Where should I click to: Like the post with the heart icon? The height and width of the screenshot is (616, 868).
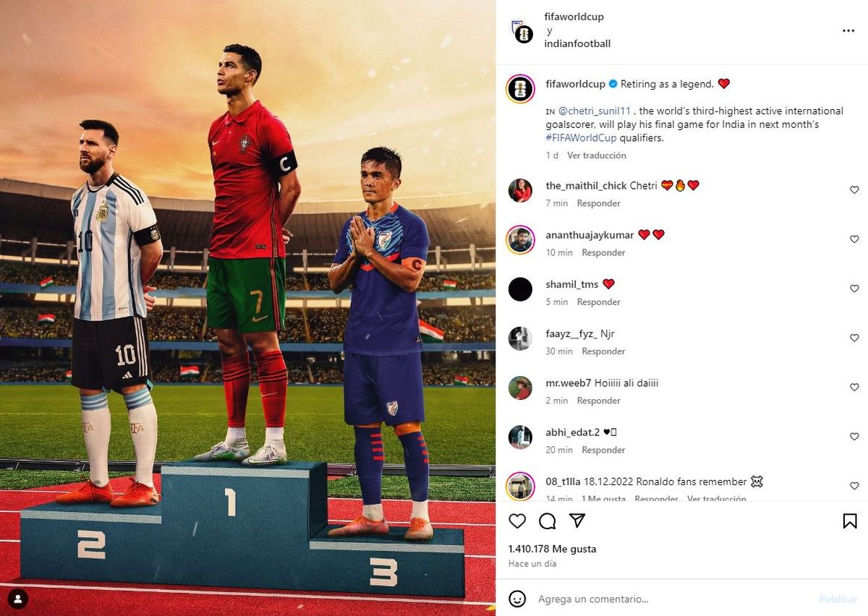[x=517, y=521]
